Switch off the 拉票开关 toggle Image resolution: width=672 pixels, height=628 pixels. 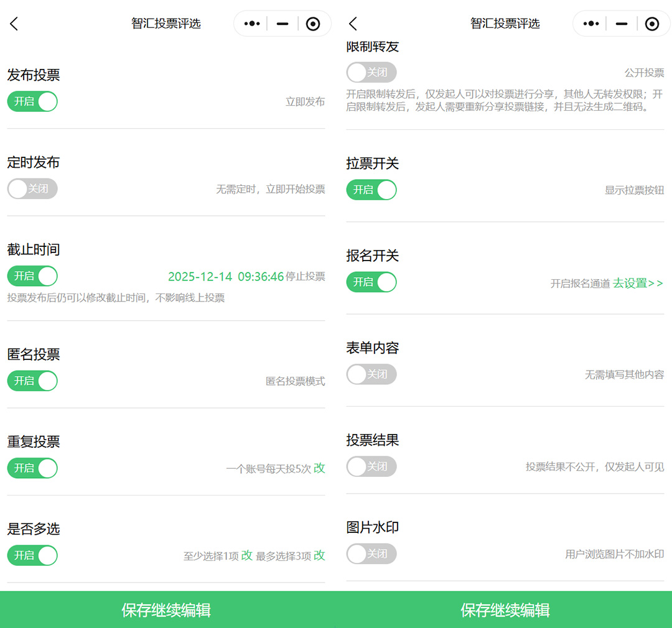click(371, 190)
